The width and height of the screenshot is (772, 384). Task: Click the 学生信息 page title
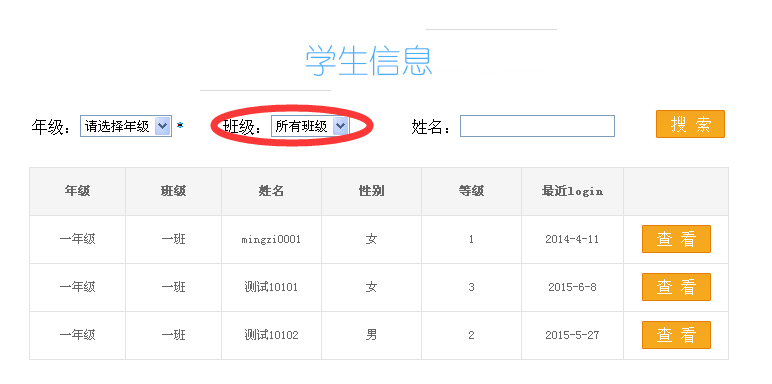coord(368,61)
